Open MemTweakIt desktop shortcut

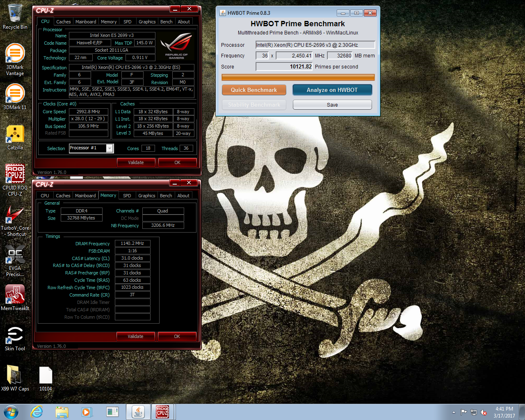pos(15,298)
